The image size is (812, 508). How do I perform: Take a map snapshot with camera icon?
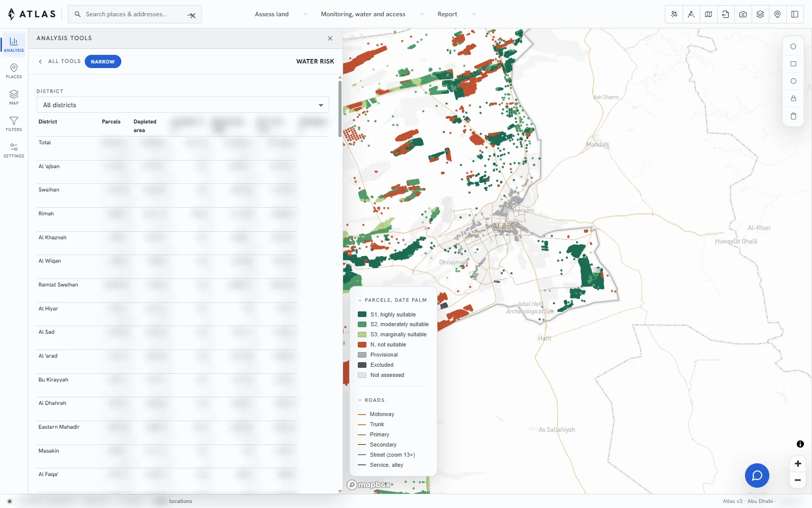[x=743, y=14]
